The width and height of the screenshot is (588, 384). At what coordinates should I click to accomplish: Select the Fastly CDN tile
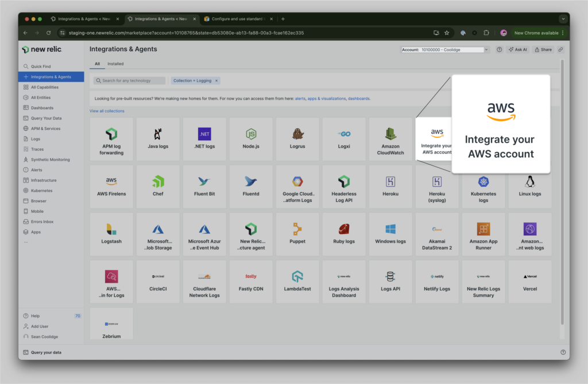pos(251,282)
